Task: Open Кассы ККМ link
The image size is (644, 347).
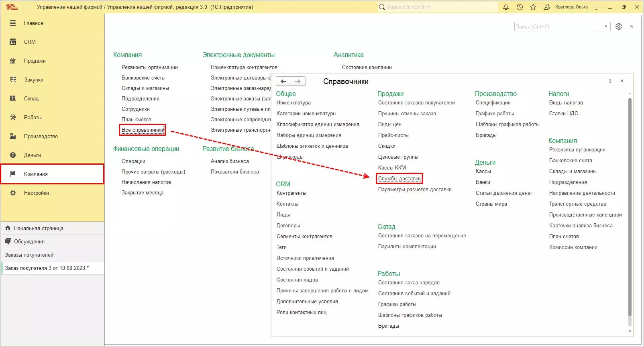Action: (392, 167)
